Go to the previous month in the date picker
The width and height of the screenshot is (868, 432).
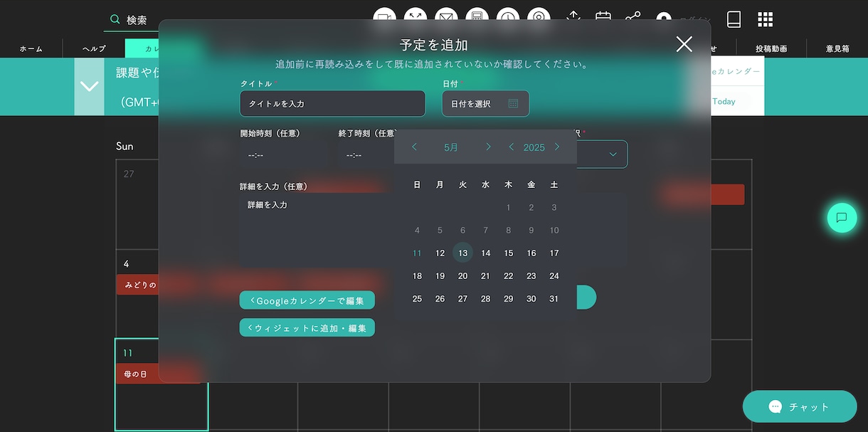coord(415,147)
